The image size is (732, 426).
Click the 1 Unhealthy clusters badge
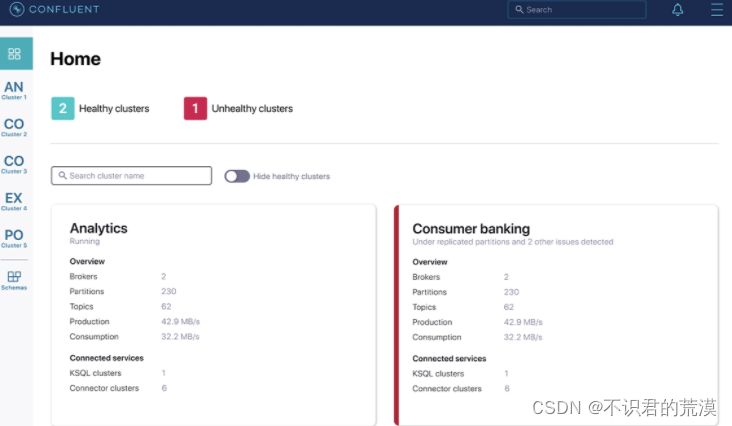195,108
